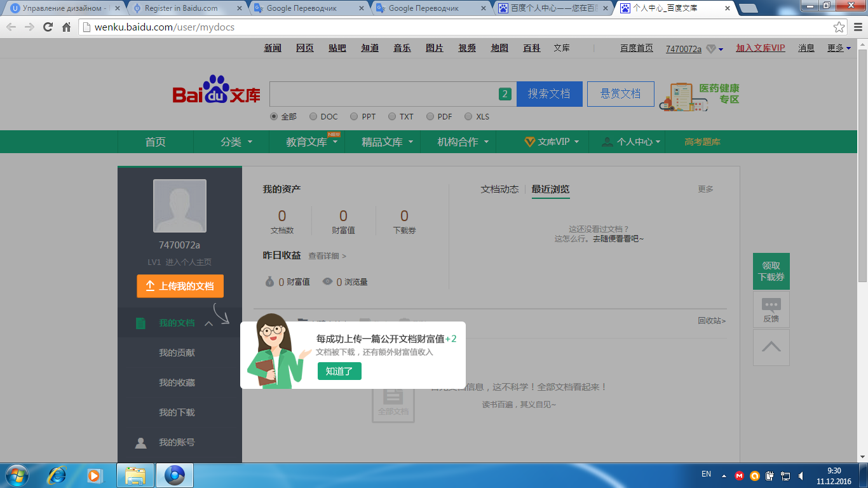Open 我的贡献 in sidebar
Image resolution: width=868 pixels, height=488 pixels.
[x=177, y=353]
